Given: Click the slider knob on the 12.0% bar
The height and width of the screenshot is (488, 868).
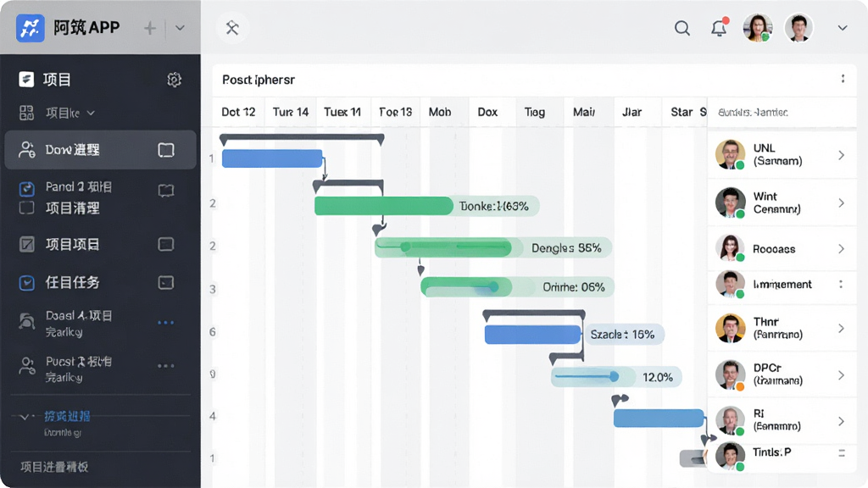Looking at the screenshot, I should click(x=614, y=377).
